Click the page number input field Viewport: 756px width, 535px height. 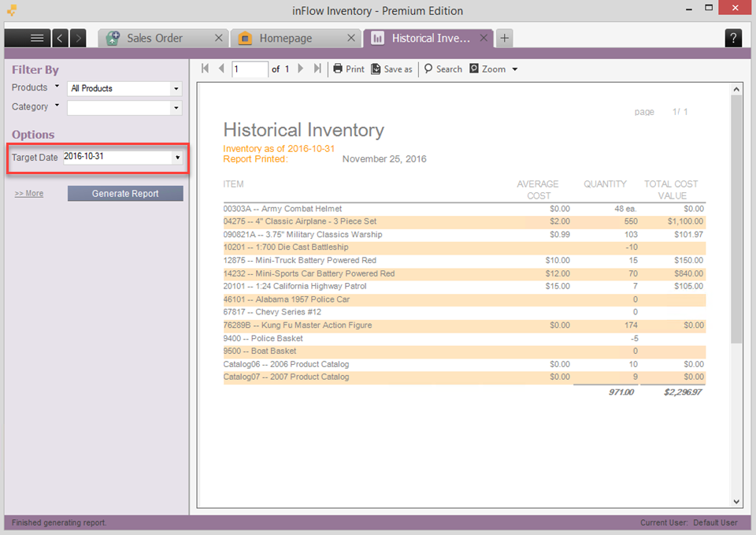[x=250, y=69]
